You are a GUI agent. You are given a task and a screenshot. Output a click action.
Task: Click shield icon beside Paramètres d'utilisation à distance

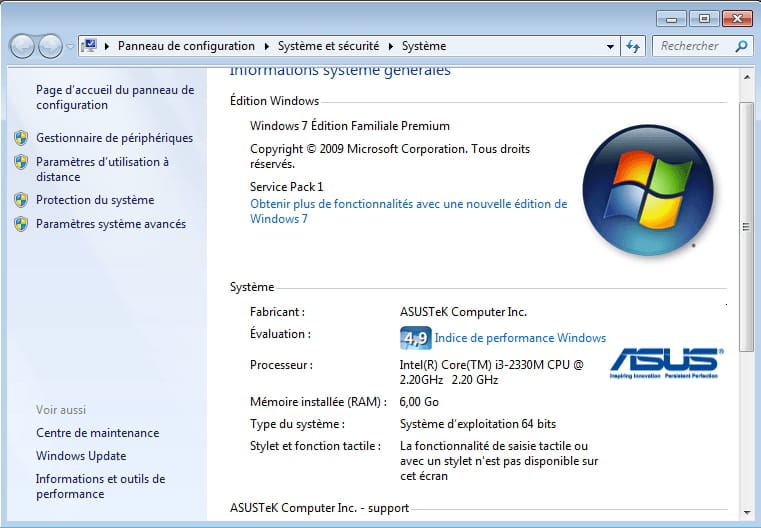tap(21, 162)
